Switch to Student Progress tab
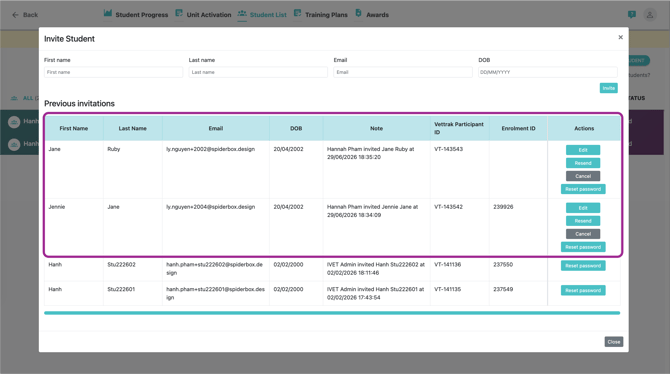Image resolution: width=670 pixels, height=374 pixels. pos(141,15)
